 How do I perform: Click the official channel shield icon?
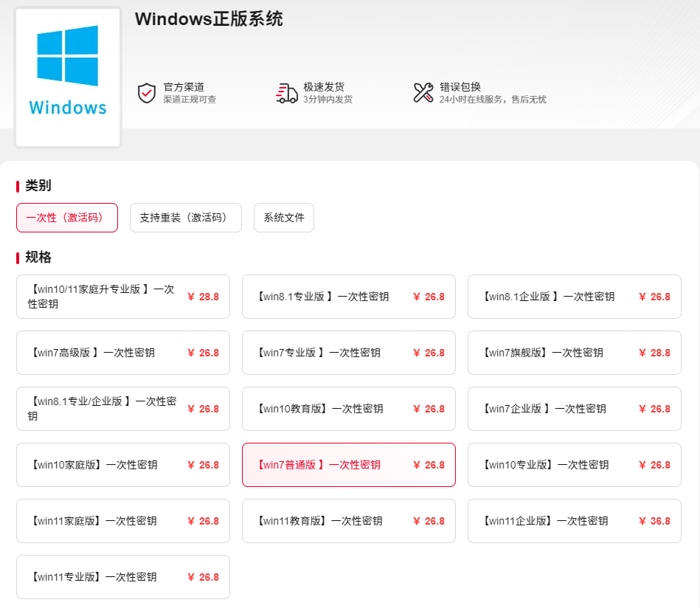[x=147, y=93]
